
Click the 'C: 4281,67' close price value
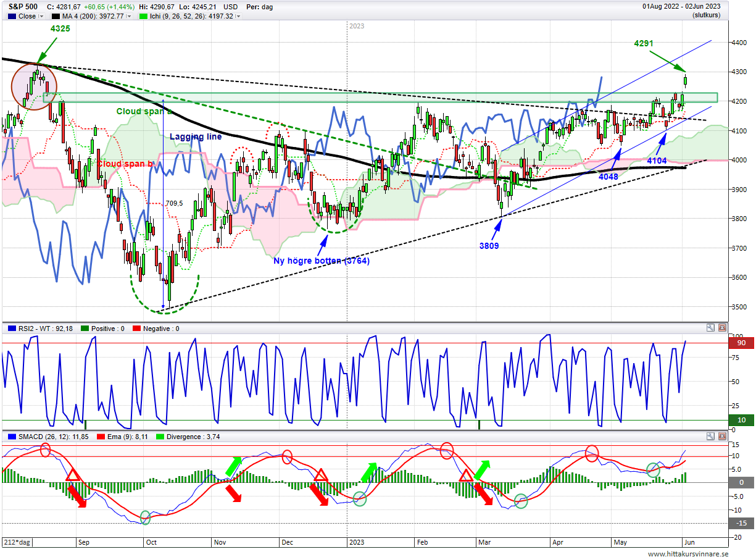(x=65, y=7)
